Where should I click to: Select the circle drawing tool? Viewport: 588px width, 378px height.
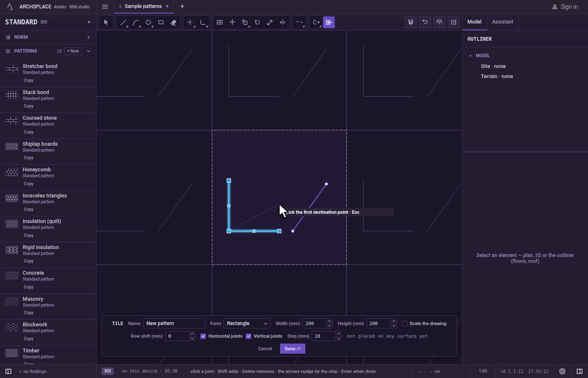pos(148,22)
